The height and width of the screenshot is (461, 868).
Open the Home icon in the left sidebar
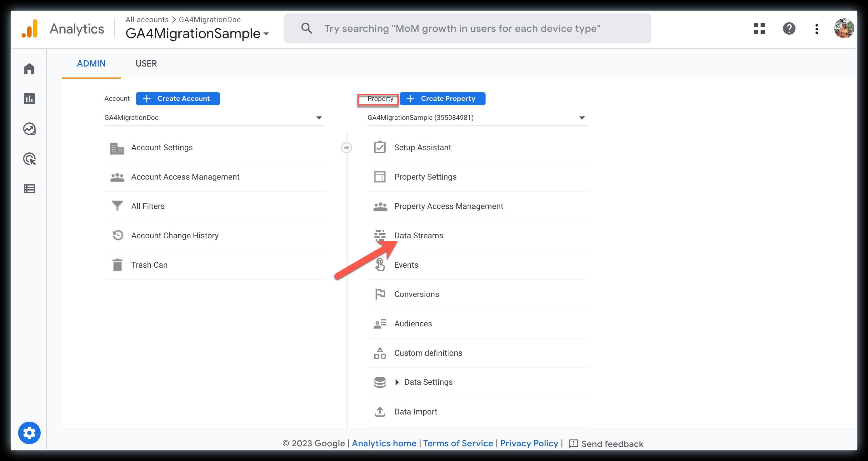click(29, 69)
